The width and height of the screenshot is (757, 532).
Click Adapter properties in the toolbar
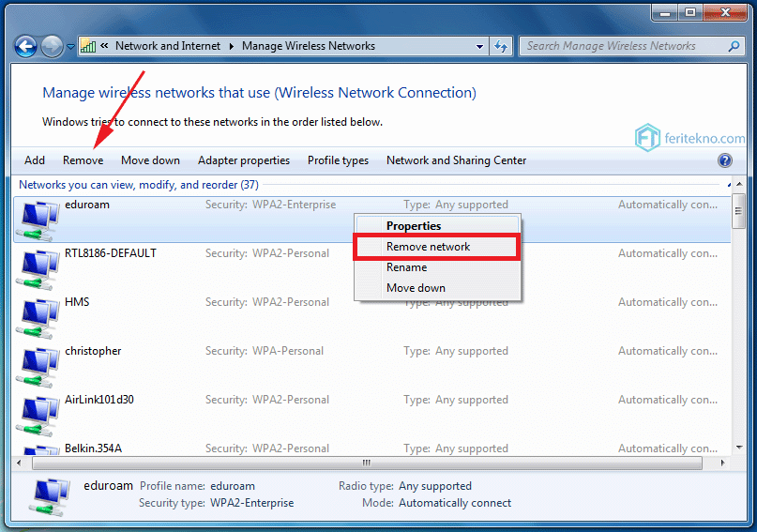pyautogui.click(x=244, y=160)
